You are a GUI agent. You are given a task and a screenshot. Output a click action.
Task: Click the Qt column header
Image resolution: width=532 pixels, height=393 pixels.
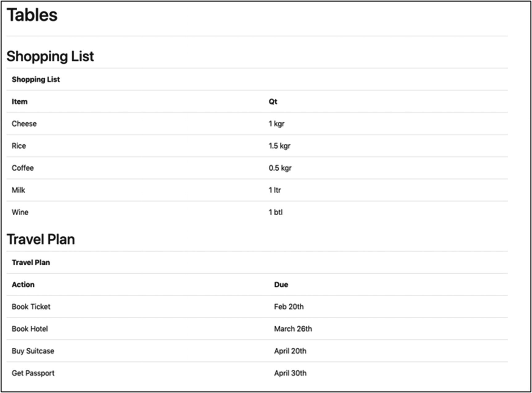point(273,102)
